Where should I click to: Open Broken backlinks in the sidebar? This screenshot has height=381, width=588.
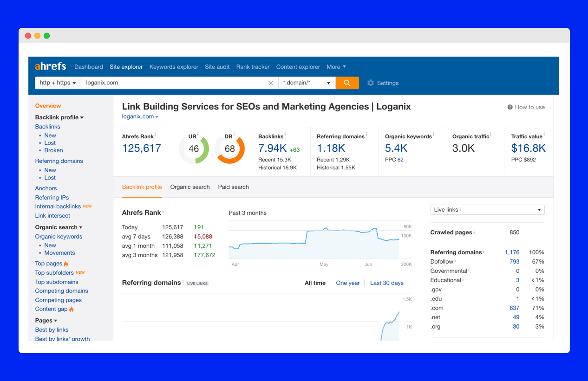[54, 150]
